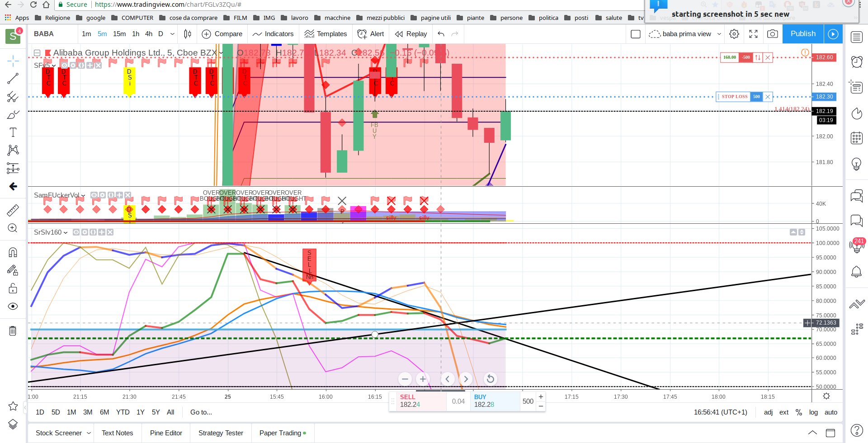Undo the last chart action
Viewport: 868px width, 443px height.
(441, 34)
